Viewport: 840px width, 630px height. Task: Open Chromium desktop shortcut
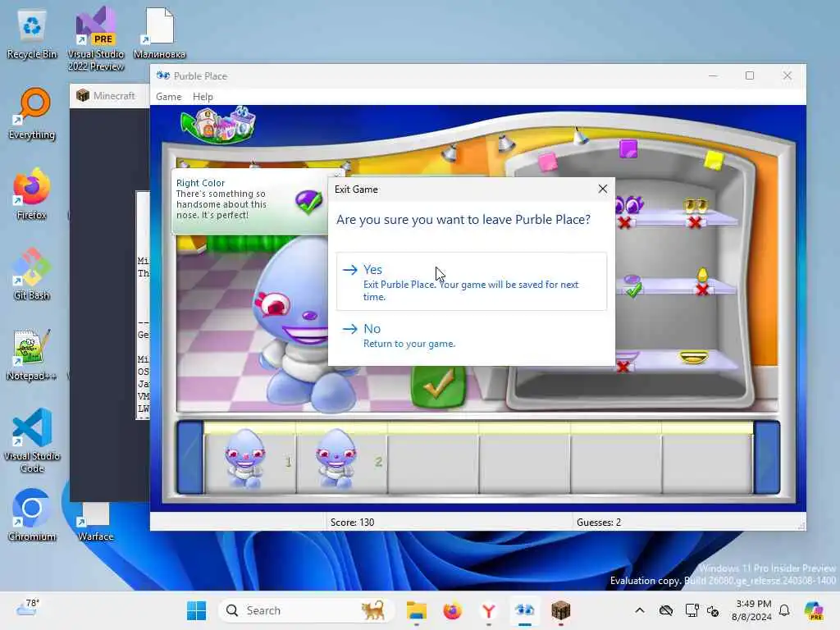point(32,515)
